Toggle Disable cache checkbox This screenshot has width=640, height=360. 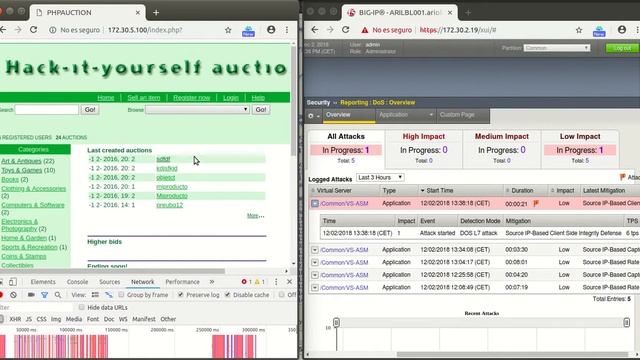(227, 295)
